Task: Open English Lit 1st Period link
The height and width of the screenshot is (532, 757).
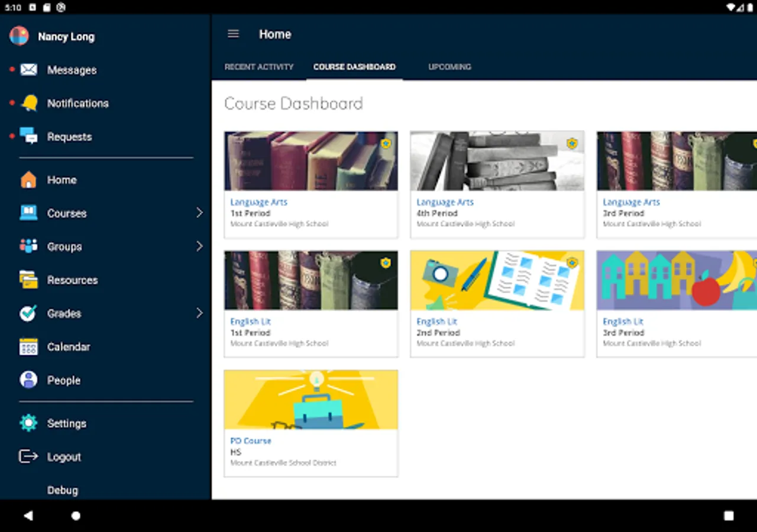Action: tap(250, 322)
